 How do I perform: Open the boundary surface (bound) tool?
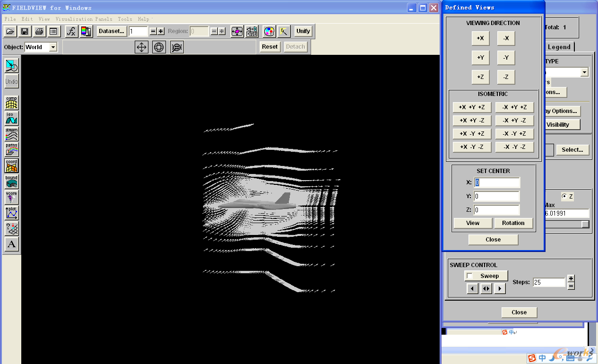tap(11, 181)
